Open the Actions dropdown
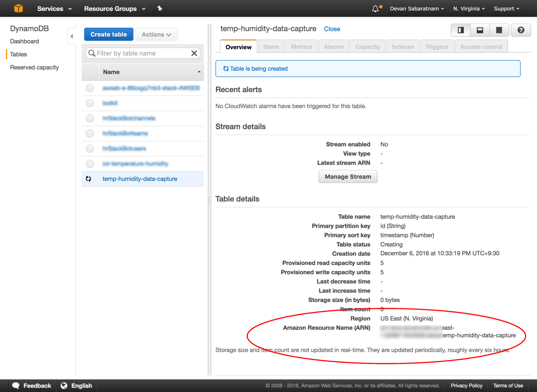 [156, 34]
